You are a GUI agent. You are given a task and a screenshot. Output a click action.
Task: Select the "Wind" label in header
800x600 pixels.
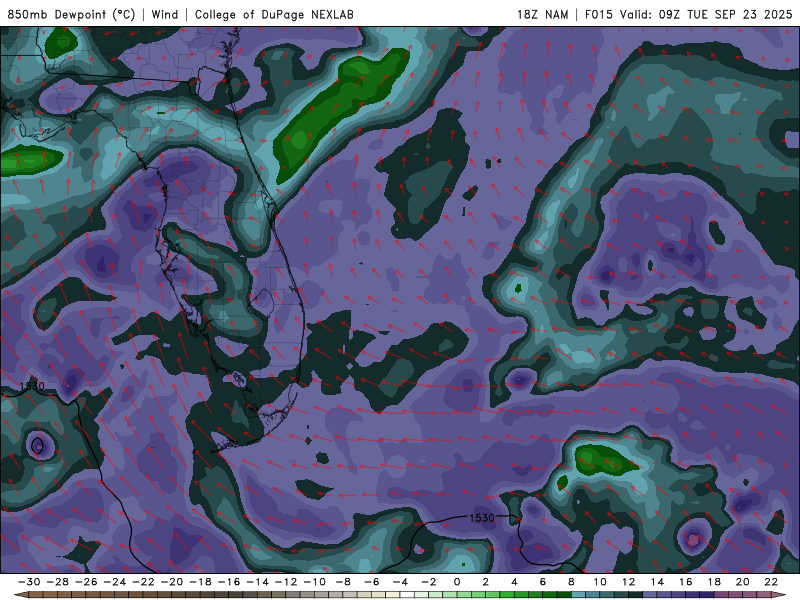[165, 14]
